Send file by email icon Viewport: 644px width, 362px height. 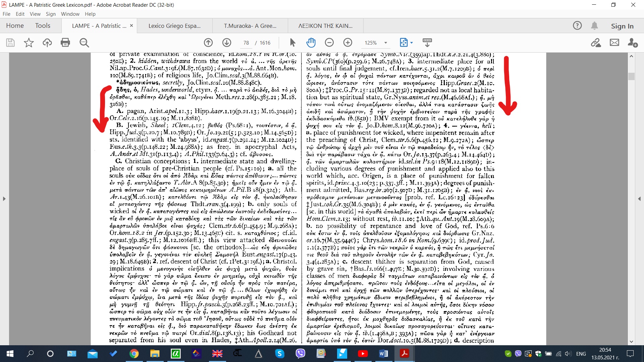pyautogui.click(x=614, y=43)
